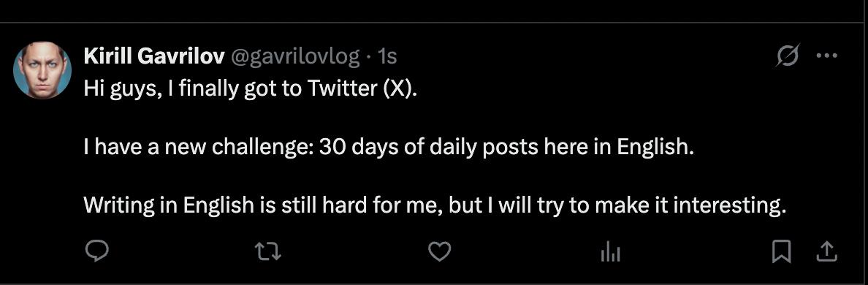Like the post with the heart icon
This screenshot has width=868, height=285.
pos(440,253)
